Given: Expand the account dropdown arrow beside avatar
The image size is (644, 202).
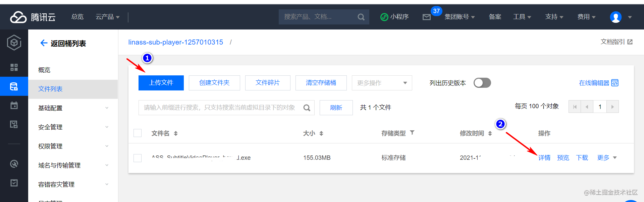Looking at the screenshot, I should 630,17.
